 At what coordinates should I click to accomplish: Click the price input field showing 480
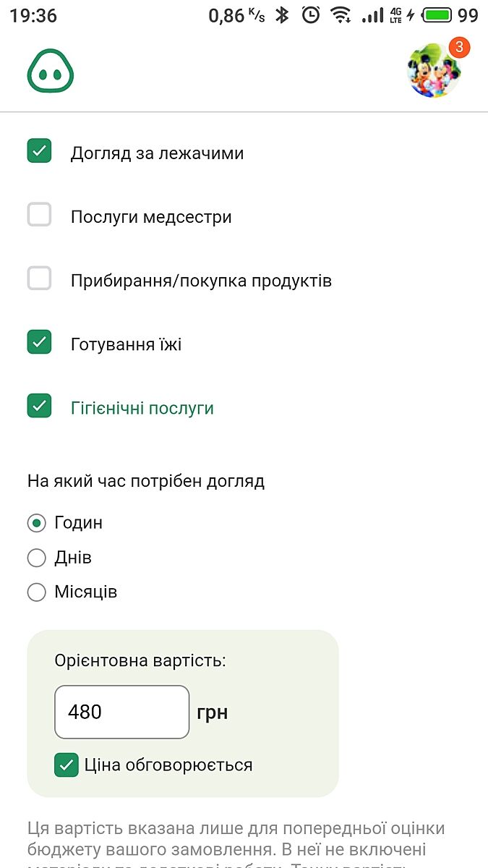(121, 712)
